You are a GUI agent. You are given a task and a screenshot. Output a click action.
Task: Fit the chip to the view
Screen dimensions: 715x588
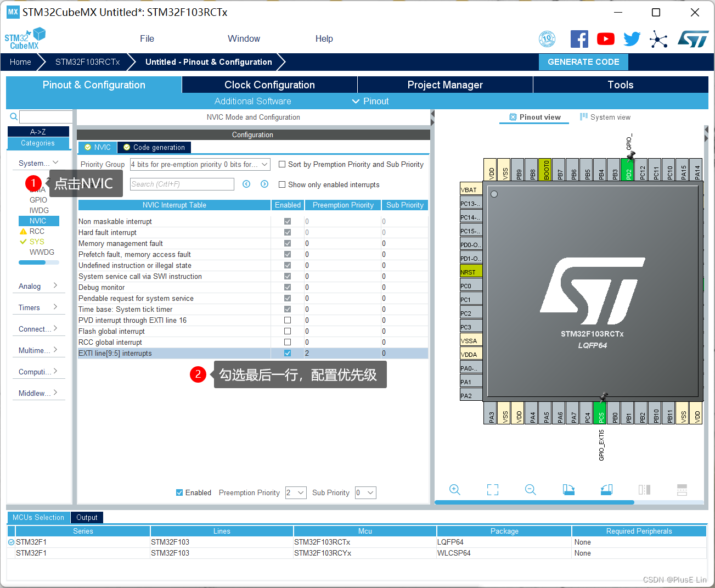coord(493,490)
